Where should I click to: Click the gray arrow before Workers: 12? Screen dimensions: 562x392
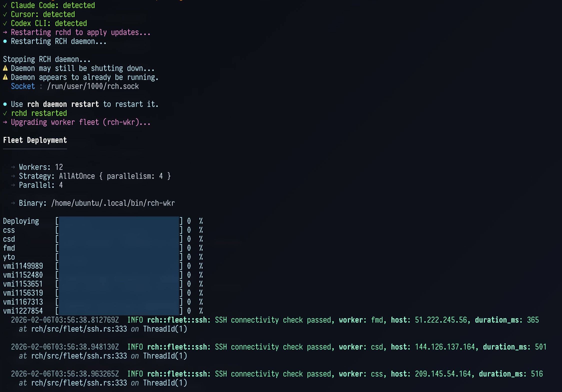pos(13,167)
